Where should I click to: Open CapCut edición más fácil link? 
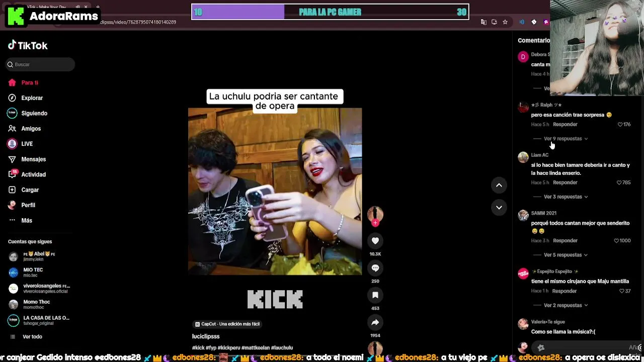(x=227, y=324)
